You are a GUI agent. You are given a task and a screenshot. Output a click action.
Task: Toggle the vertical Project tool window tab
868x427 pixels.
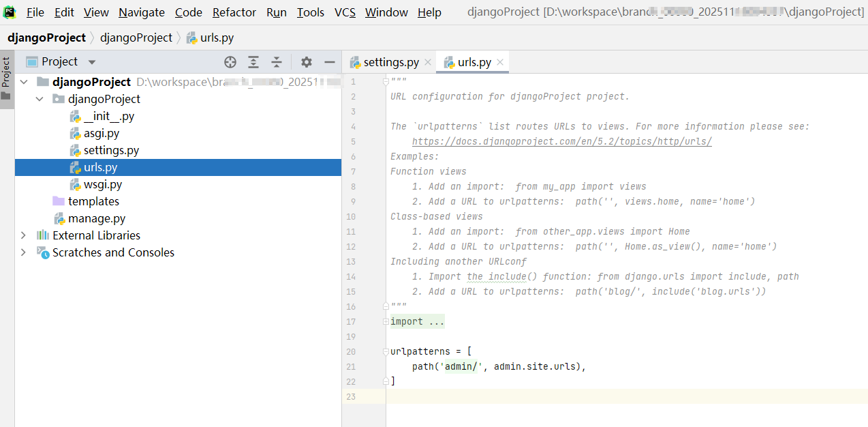6,78
